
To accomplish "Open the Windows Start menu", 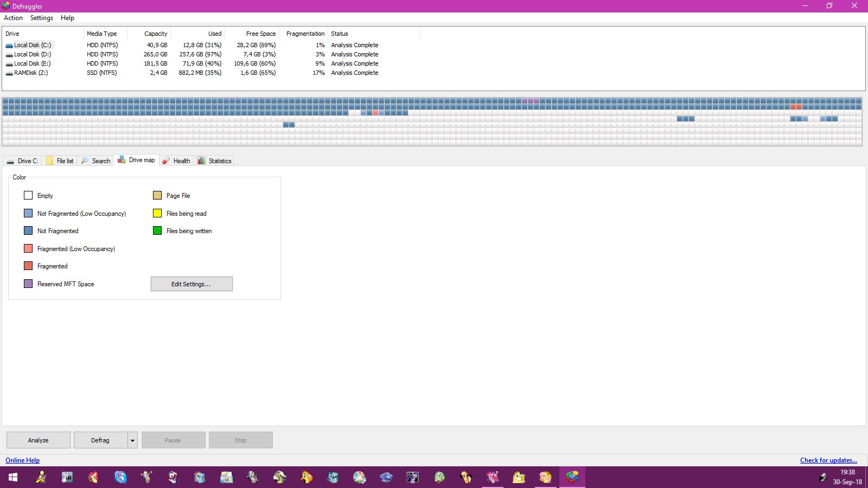I will 13,477.
